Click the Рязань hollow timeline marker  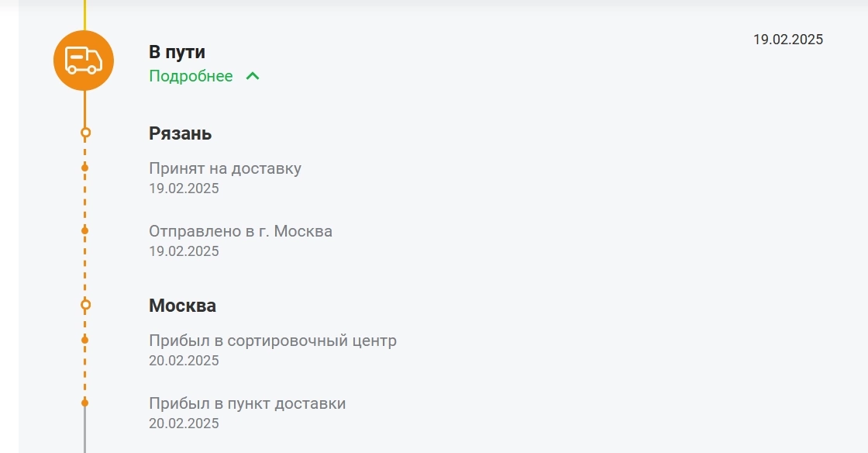pos(85,133)
